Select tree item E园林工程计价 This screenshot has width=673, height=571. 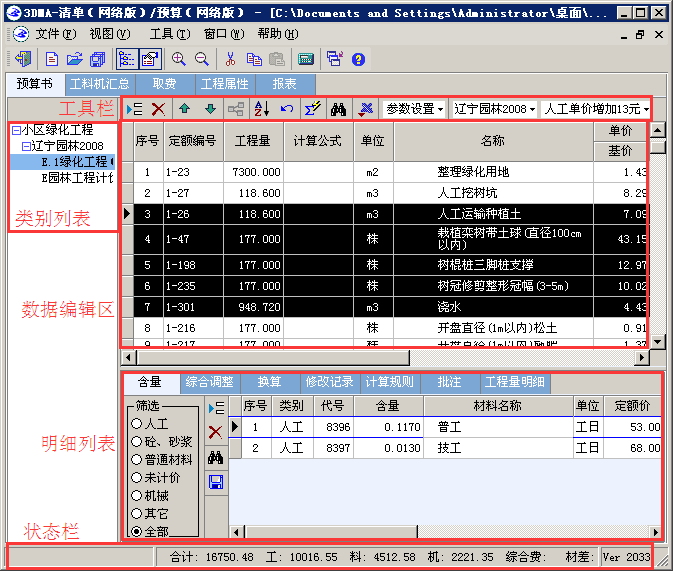coord(77,178)
